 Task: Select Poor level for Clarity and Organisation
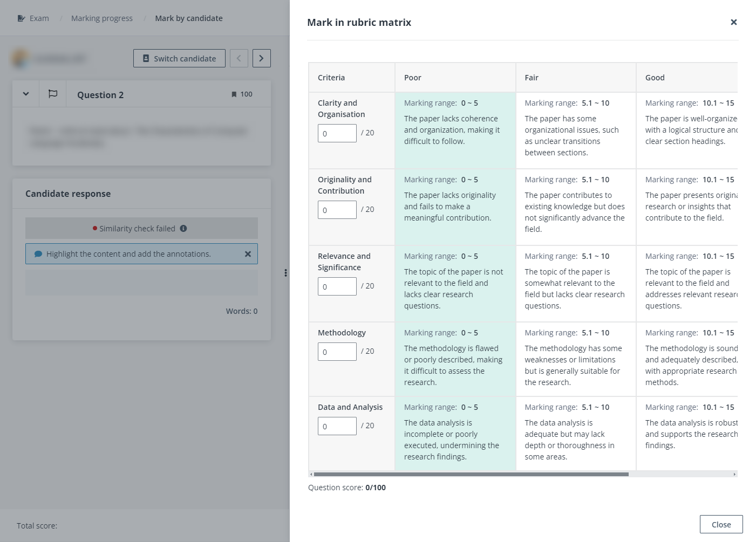click(x=455, y=130)
